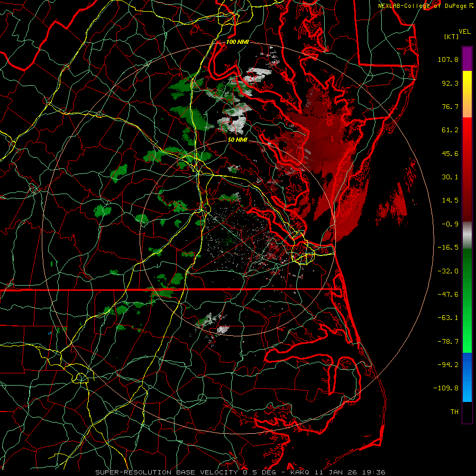Click the -32.0 legend value
This screenshot has height=476, width=476.
[448, 271]
